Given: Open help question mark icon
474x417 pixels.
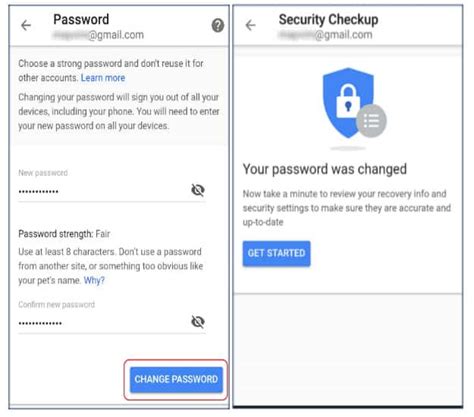Looking at the screenshot, I should tap(218, 25).
